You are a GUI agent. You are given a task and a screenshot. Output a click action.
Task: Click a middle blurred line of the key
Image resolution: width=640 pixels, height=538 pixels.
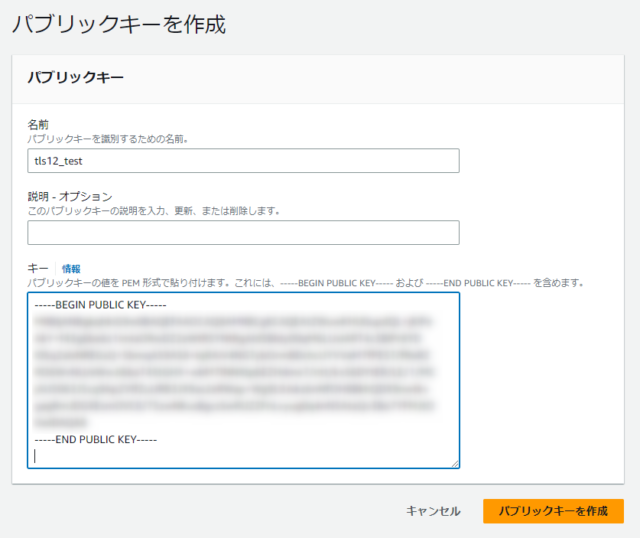[x=233, y=372]
